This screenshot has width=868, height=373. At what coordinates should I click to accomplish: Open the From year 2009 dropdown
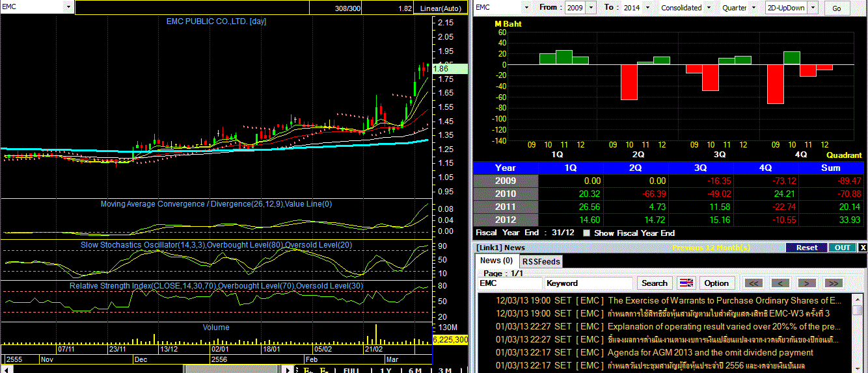pyautogui.click(x=591, y=8)
